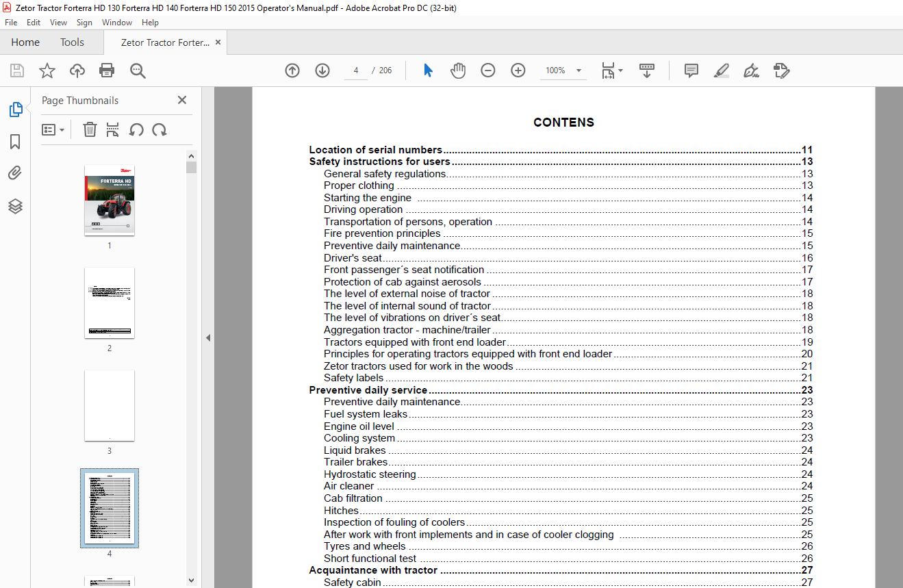Zoom in with plus button

pos(518,71)
